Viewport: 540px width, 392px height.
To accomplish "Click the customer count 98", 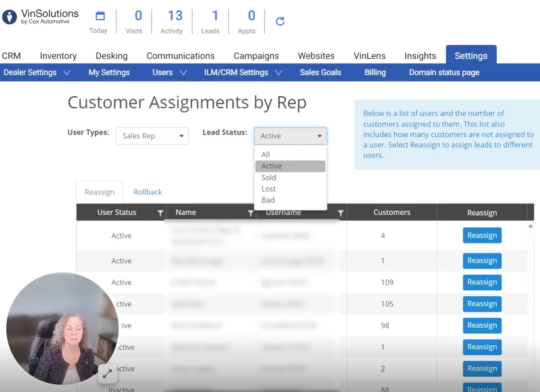I will click(x=385, y=325).
